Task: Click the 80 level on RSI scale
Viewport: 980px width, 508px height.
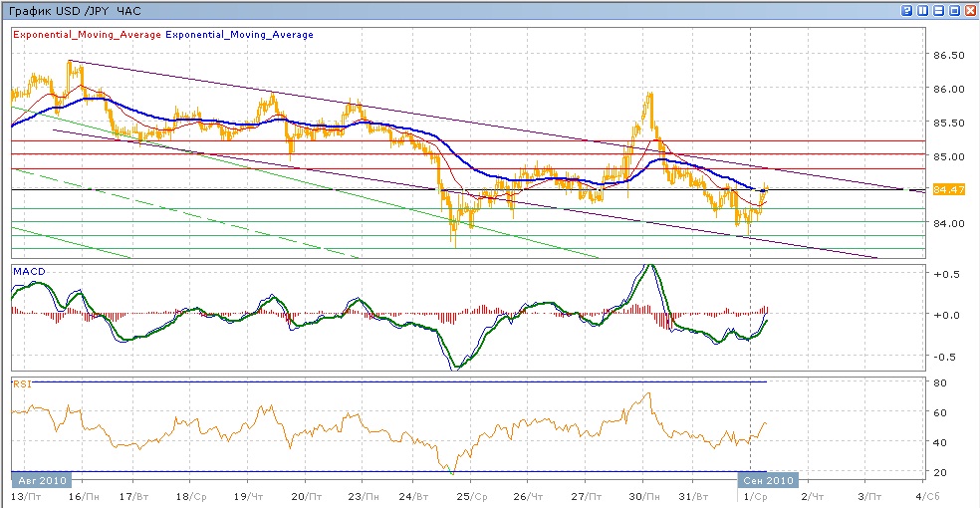Action: click(937, 382)
